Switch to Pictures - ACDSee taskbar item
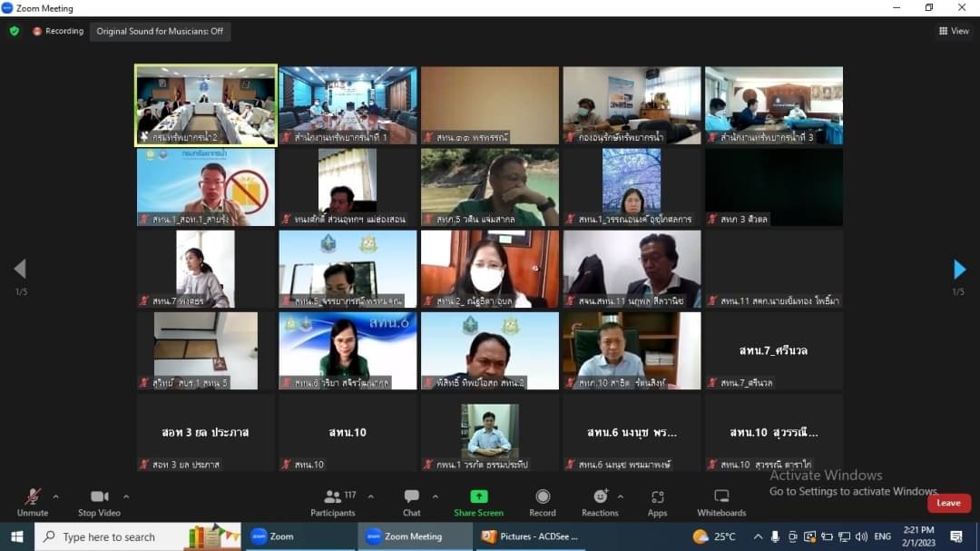This screenshot has width=980, height=551. [530, 536]
